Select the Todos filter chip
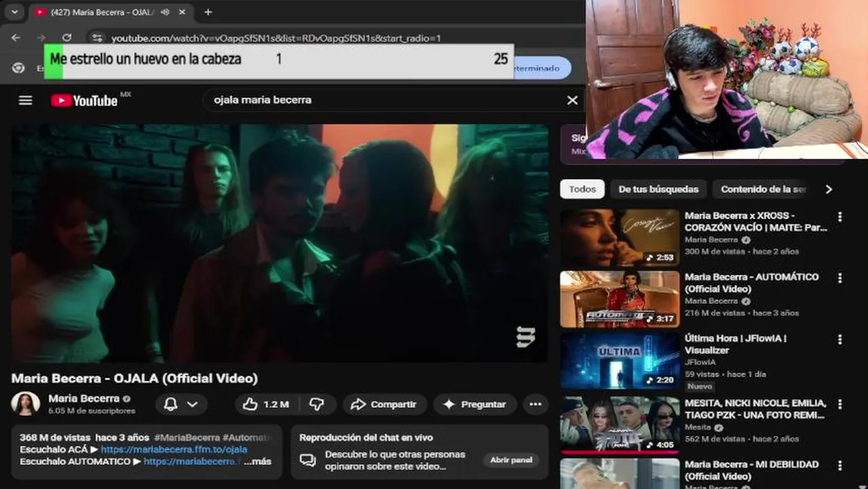Image resolution: width=868 pixels, height=489 pixels. (x=582, y=189)
